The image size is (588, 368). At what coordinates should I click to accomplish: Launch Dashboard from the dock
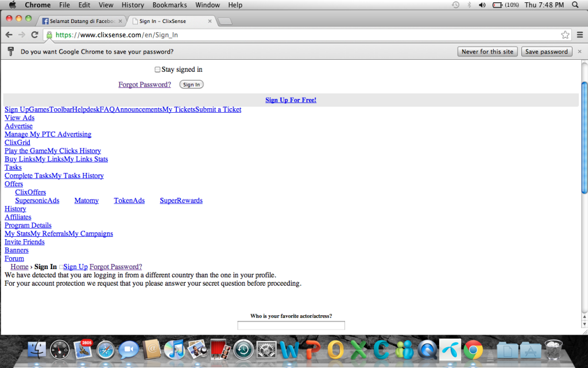[x=60, y=350]
